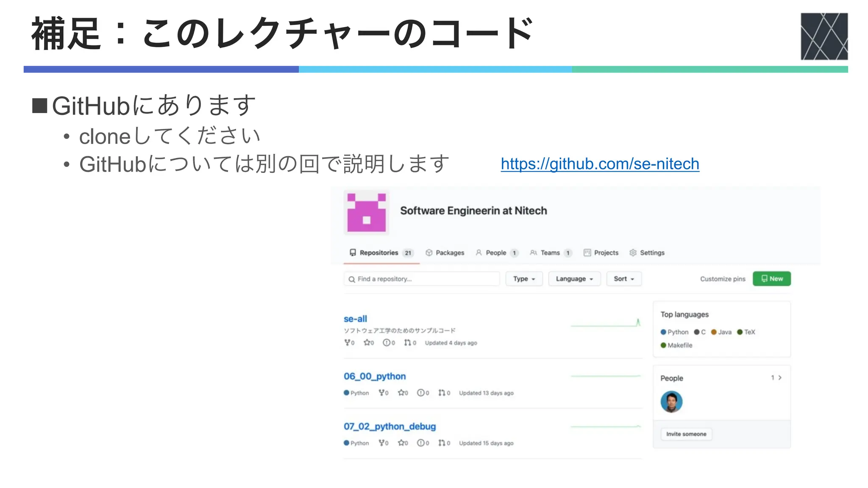Viewport: 868px width, 488px height.
Task: Click fork count icon of se-all
Action: pyautogui.click(x=348, y=343)
